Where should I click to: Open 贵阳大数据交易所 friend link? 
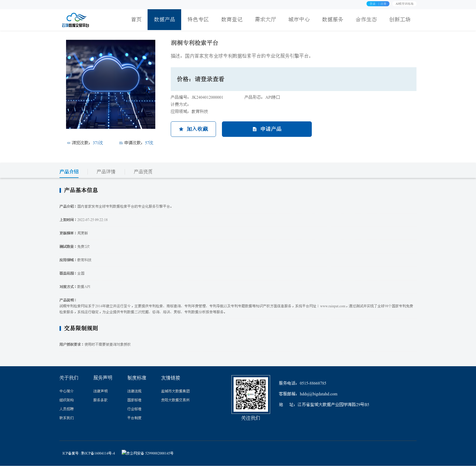pos(176,400)
